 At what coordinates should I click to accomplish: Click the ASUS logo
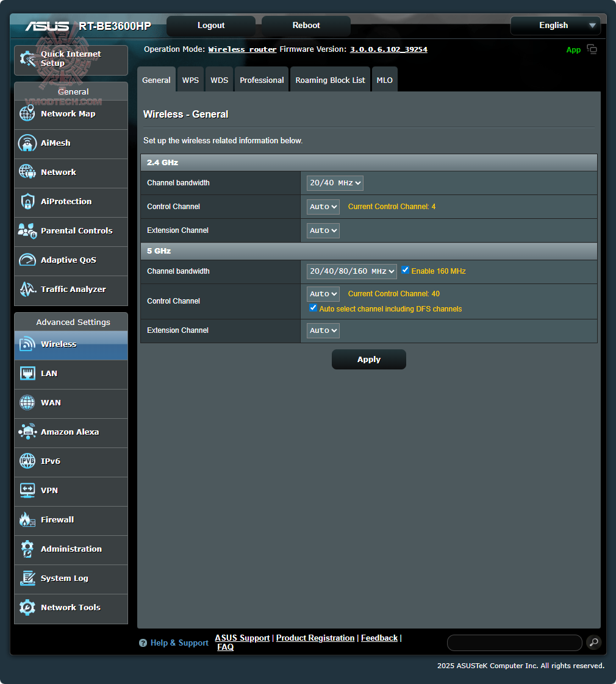[x=47, y=26]
